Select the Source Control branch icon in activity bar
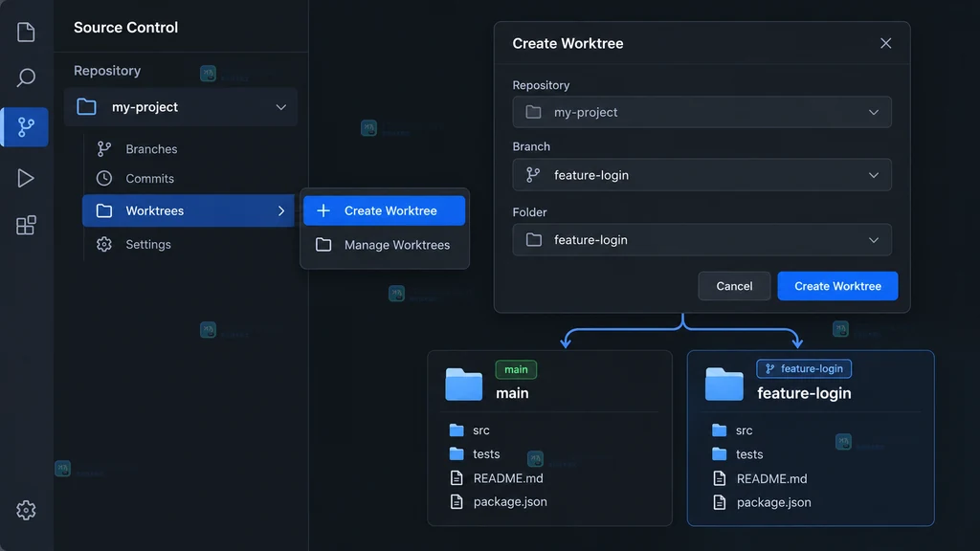 point(26,127)
